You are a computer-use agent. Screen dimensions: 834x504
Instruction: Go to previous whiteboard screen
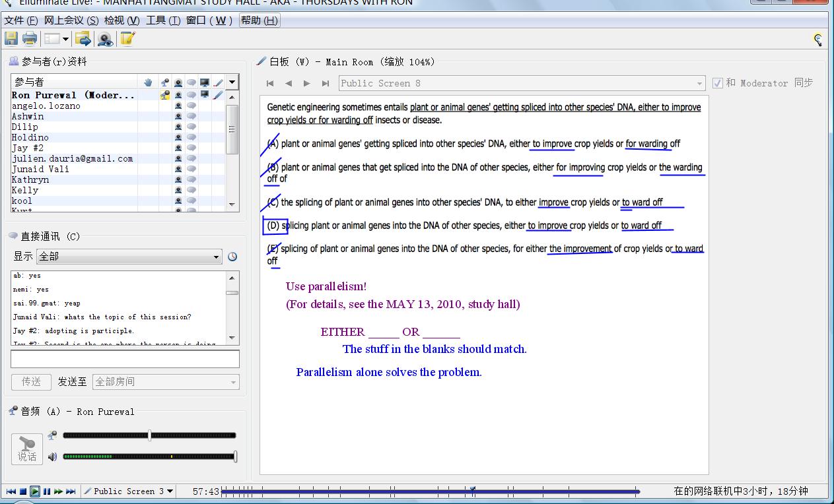[289, 83]
